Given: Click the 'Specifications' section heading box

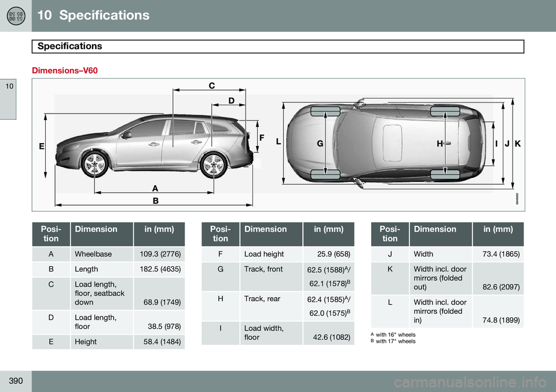Looking at the screenshot, I should click(x=277, y=46).
